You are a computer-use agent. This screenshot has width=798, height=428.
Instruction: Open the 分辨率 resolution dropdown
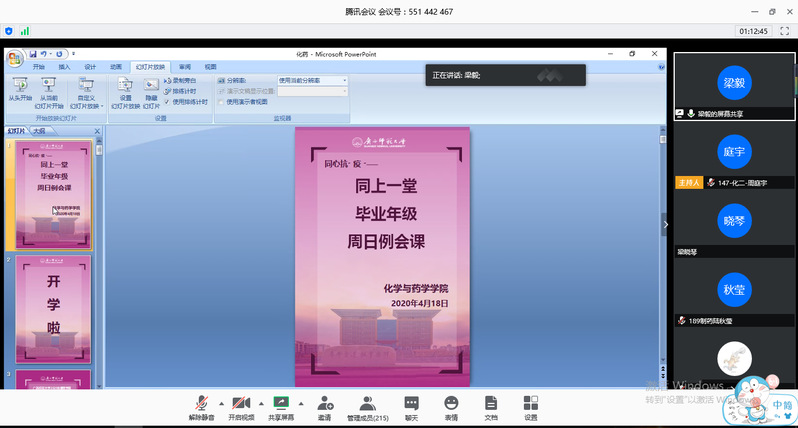pyautogui.click(x=311, y=80)
